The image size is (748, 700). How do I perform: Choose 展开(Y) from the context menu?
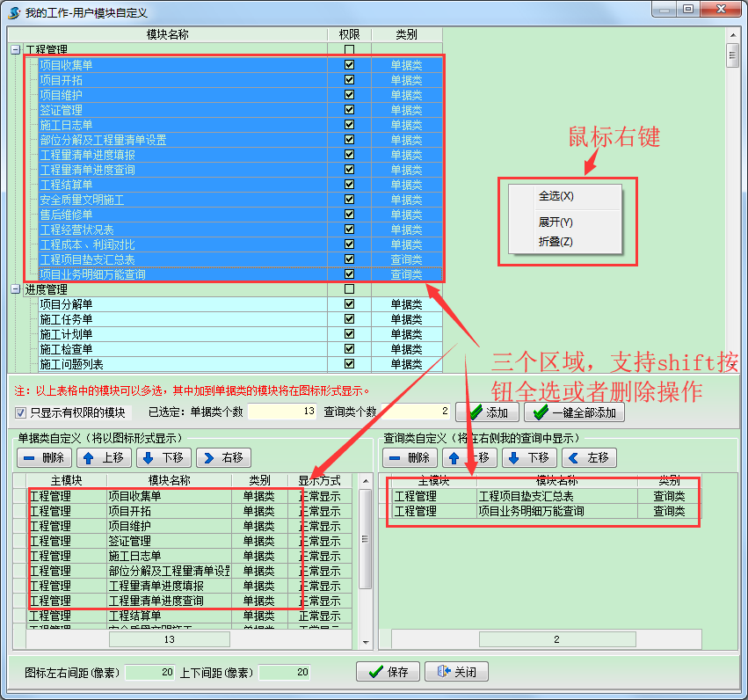point(556,222)
